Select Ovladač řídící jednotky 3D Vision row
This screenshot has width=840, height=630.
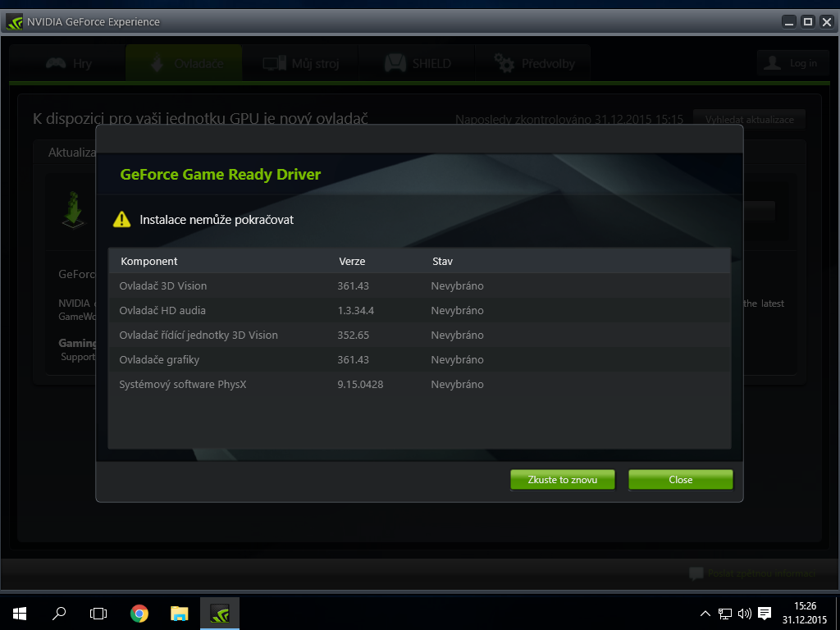coord(419,336)
